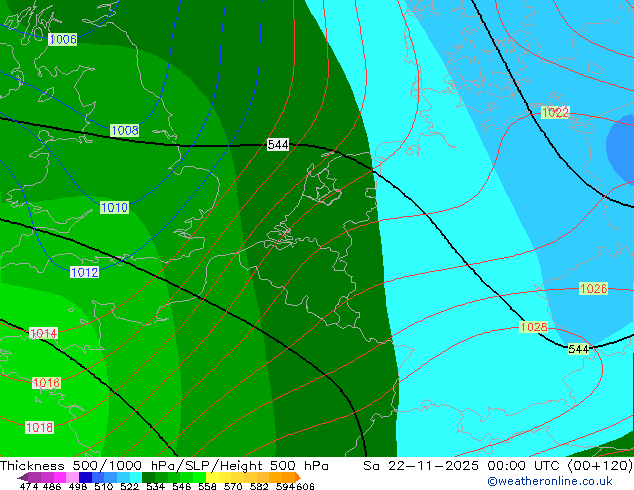
Task: Click the 498 legend value
Action: 78,486
